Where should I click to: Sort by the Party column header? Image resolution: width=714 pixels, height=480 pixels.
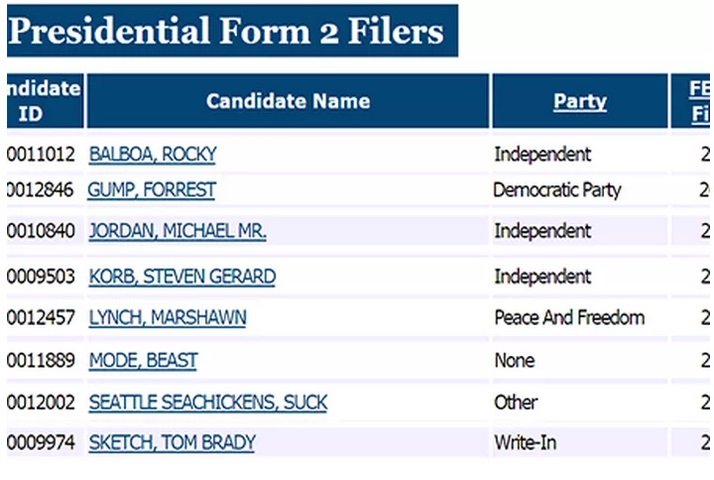click(580, 101)
